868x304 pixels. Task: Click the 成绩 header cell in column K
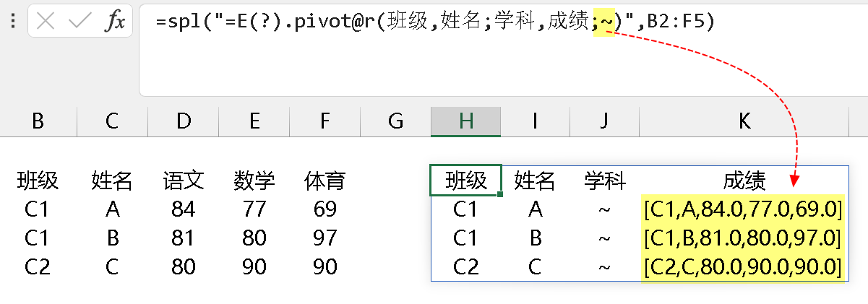coord(744,181)
